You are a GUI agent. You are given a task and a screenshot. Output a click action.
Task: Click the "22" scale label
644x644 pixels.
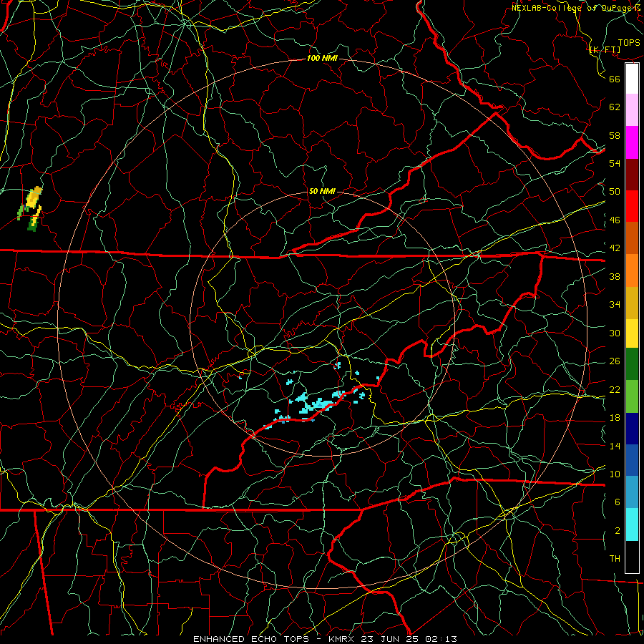pyautogui.click(x=615, y=389)
